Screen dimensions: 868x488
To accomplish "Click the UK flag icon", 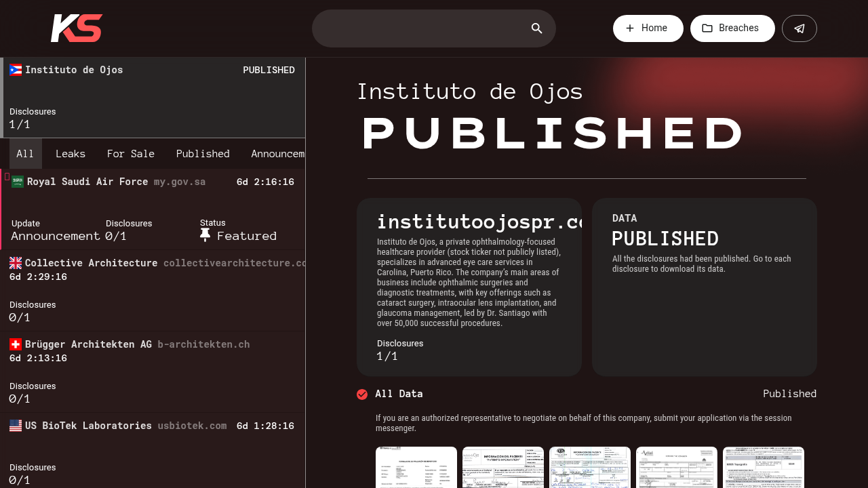I will pos(16,263).
